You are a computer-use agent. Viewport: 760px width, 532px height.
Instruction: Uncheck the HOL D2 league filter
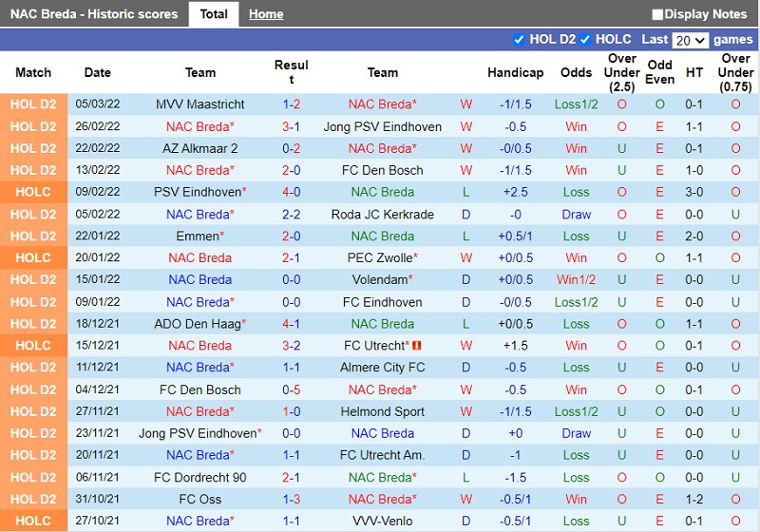click(519, 40)
